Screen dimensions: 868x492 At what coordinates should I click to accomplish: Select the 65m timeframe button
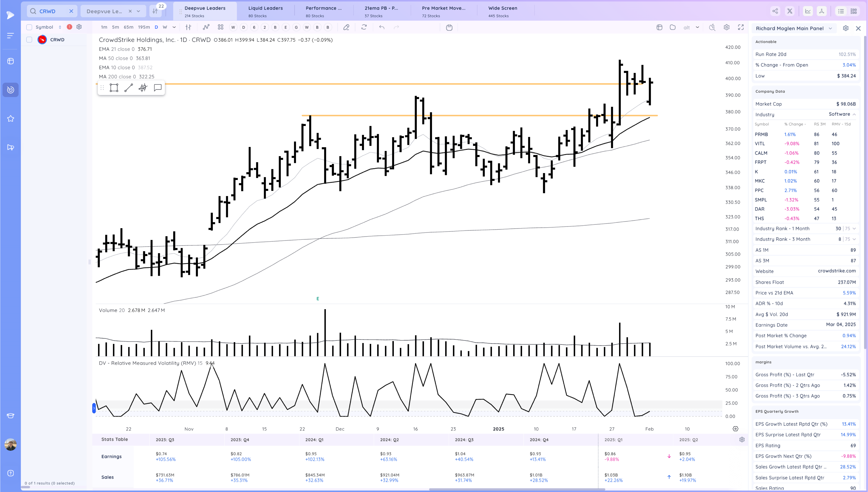pyautogui.click(x=128, y=27)
